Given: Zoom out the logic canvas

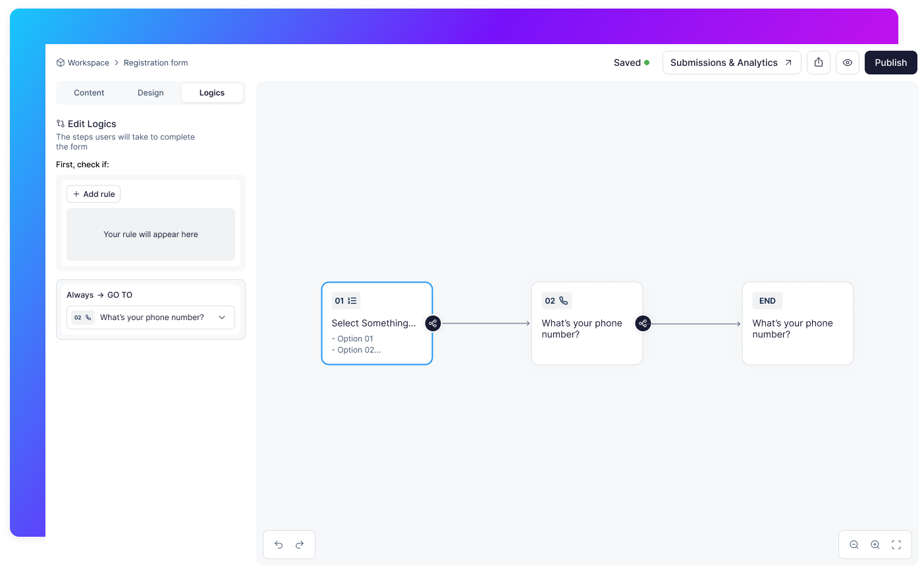Looking at the screenshot, I should [854, 545].
